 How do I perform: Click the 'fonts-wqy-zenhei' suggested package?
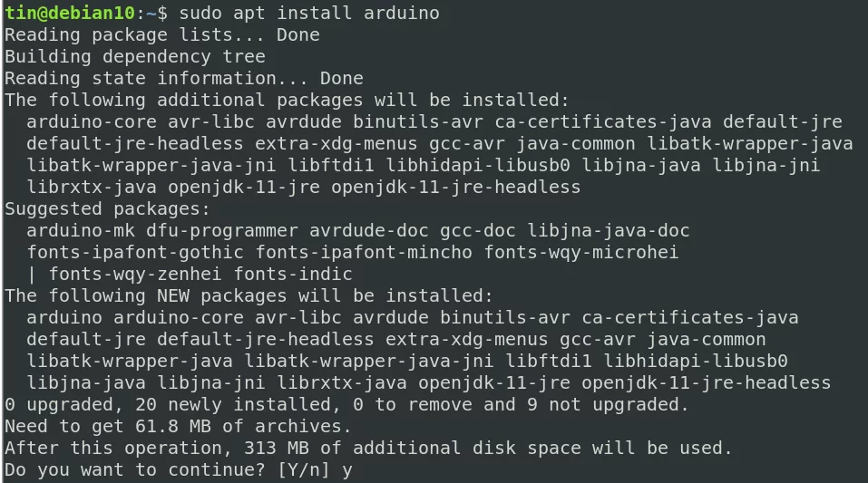coord(135,274)
